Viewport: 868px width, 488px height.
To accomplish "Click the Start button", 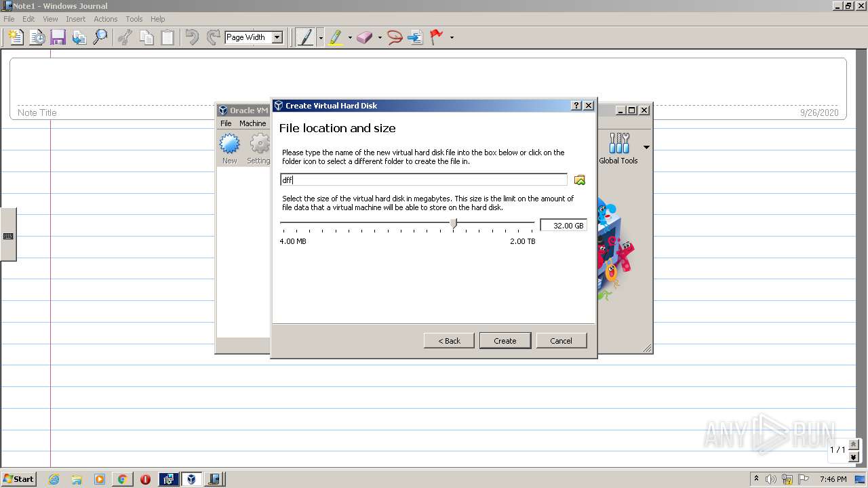I will [18, 479].
